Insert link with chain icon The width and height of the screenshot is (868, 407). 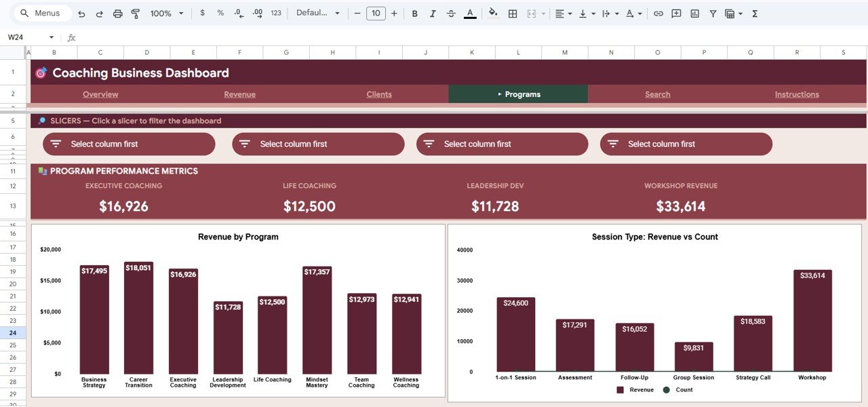point(658,14)
